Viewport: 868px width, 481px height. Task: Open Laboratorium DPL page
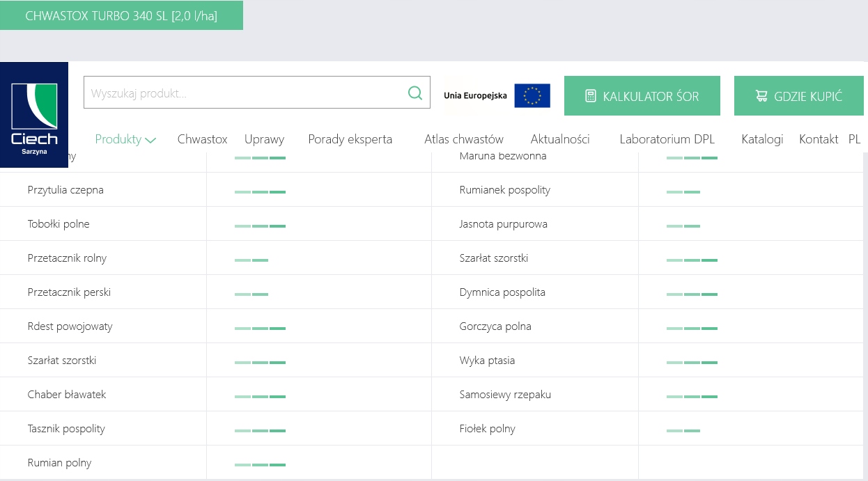pos(667,139)
